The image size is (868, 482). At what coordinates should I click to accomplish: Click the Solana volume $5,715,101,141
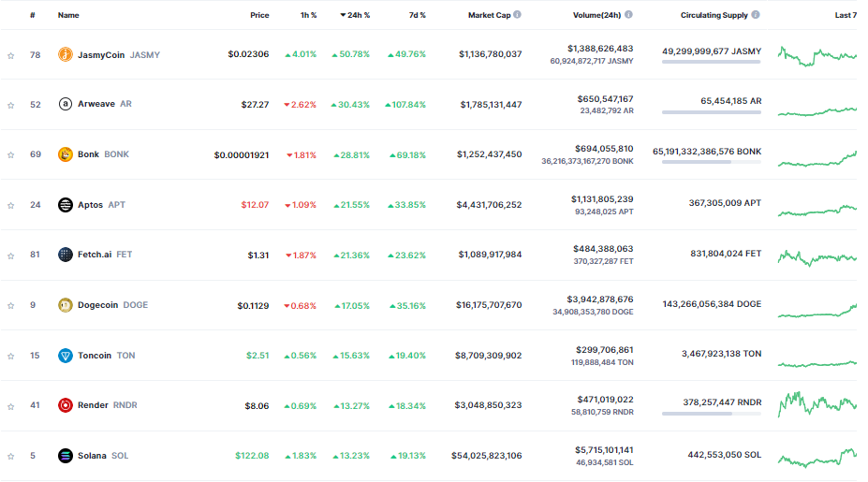coord(604,450)
